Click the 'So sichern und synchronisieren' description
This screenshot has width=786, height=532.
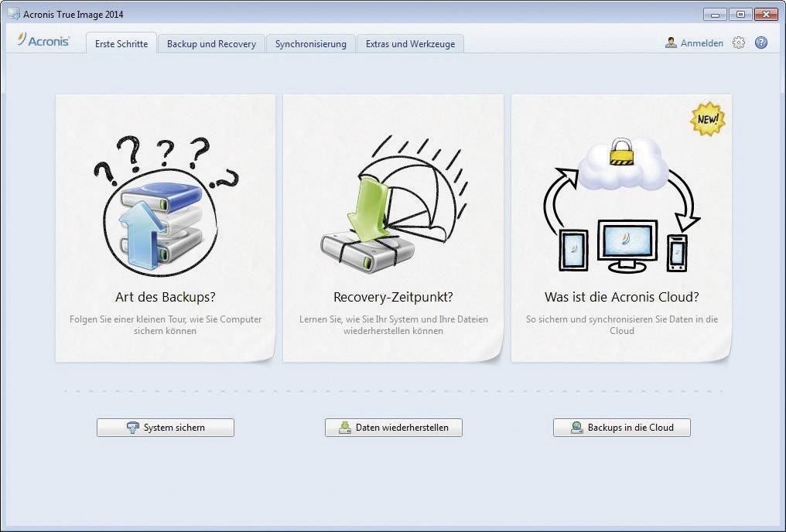click(621, 325)
